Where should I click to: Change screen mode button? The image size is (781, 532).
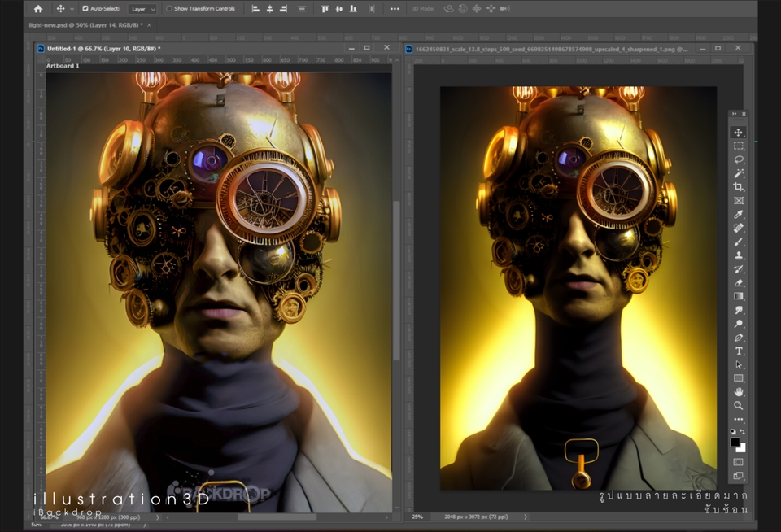738,476
